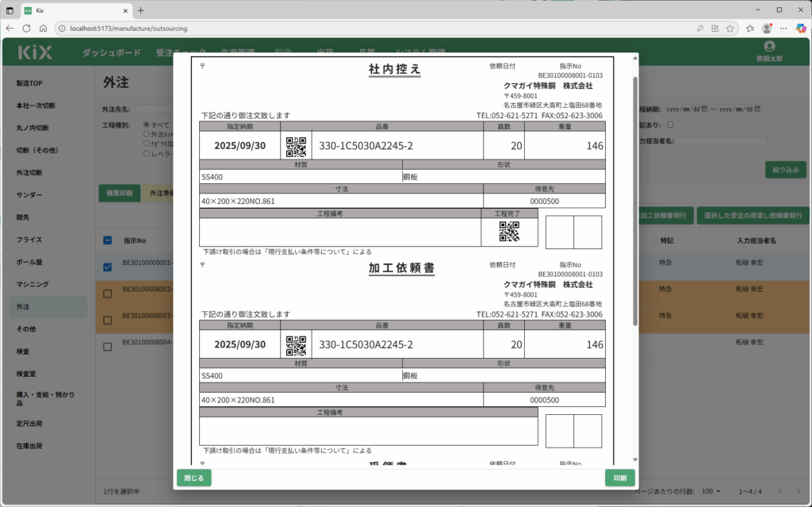
Task: Open ダッシュボード in the top menu
Action: pyautogui.click(x=111, y=53)
